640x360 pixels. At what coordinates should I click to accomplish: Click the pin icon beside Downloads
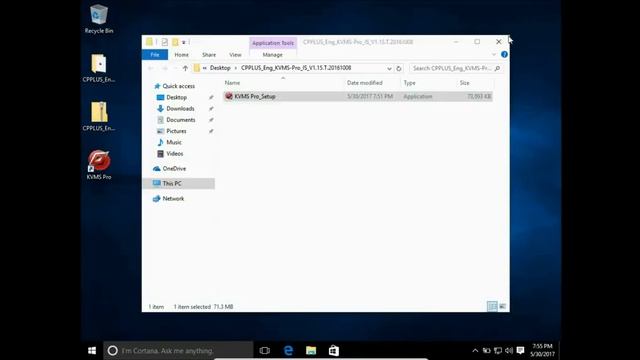pos(211,109)
